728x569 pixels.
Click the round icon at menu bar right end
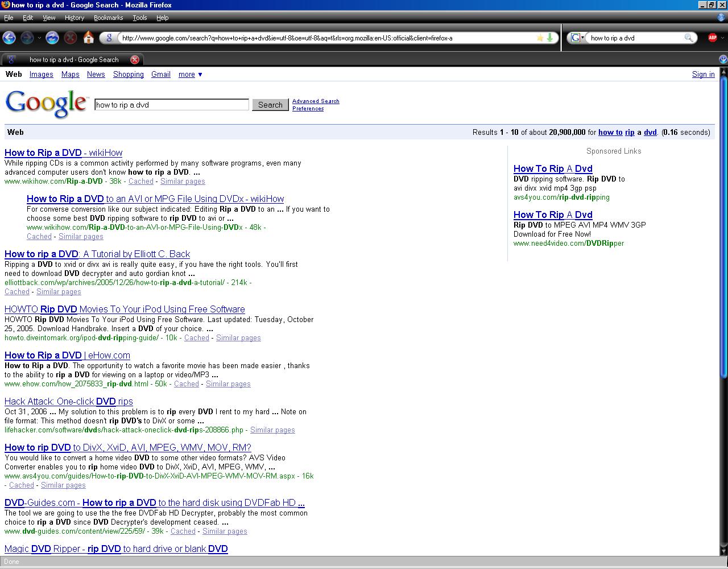point(722,18)
